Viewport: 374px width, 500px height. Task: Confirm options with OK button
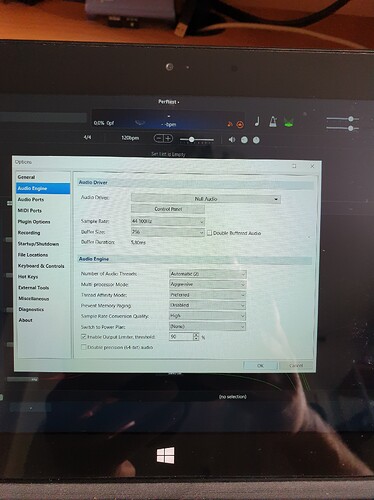tap(260, 365)
